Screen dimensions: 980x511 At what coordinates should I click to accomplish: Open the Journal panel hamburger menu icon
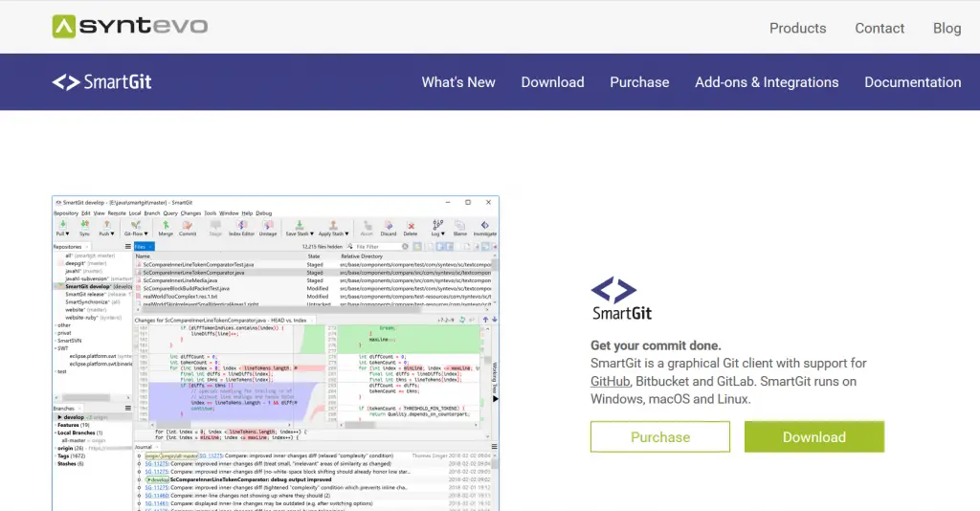(x=495, y=447)
